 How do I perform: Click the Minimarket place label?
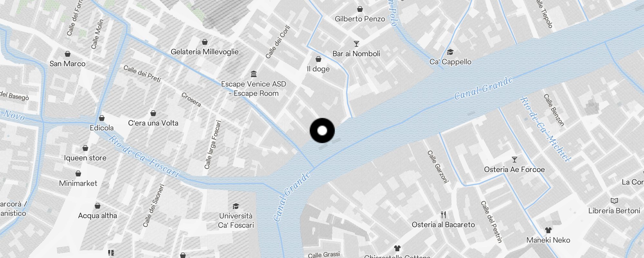pos(78,183)
